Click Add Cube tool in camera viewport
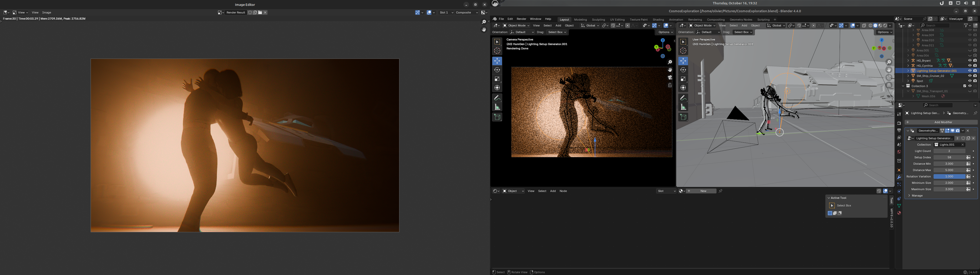Image resolution: width=980 pixels, height=275 pixels. click(x=497, y=117)
